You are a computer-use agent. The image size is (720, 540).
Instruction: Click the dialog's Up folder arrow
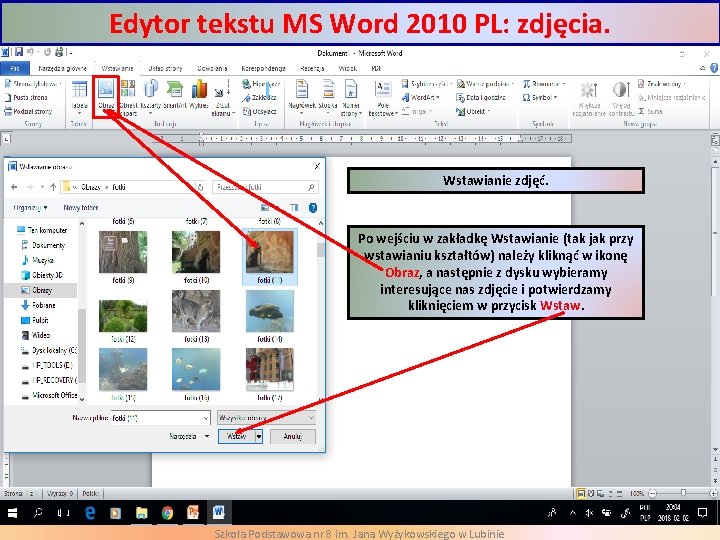(53, 187)
